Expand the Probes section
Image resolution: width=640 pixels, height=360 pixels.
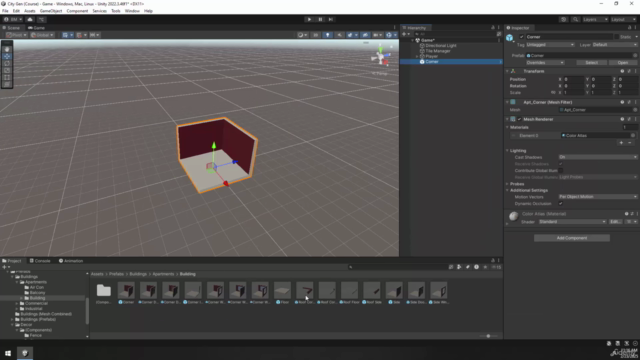pyautogui.click(x=507, y=184)
